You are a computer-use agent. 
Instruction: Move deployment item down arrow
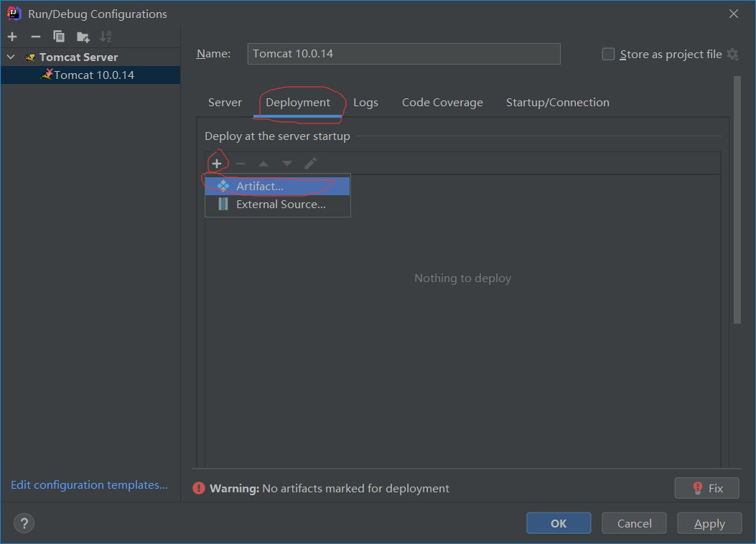coord(287,164)
